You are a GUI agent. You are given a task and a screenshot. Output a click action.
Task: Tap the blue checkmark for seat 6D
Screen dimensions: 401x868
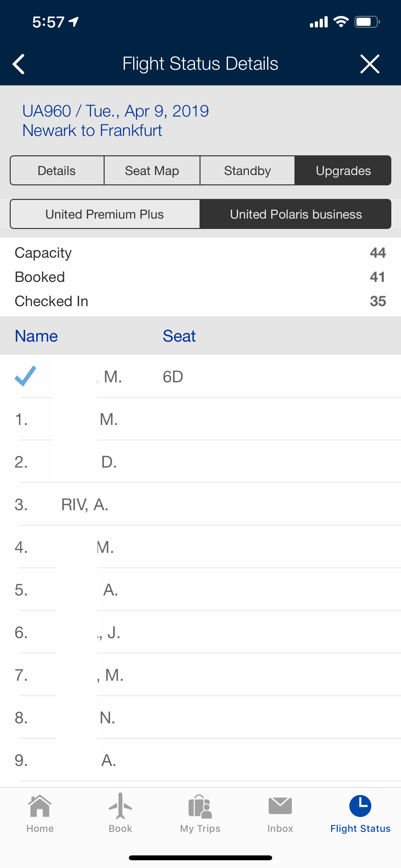pyautogui.click(x=25, y=376)
